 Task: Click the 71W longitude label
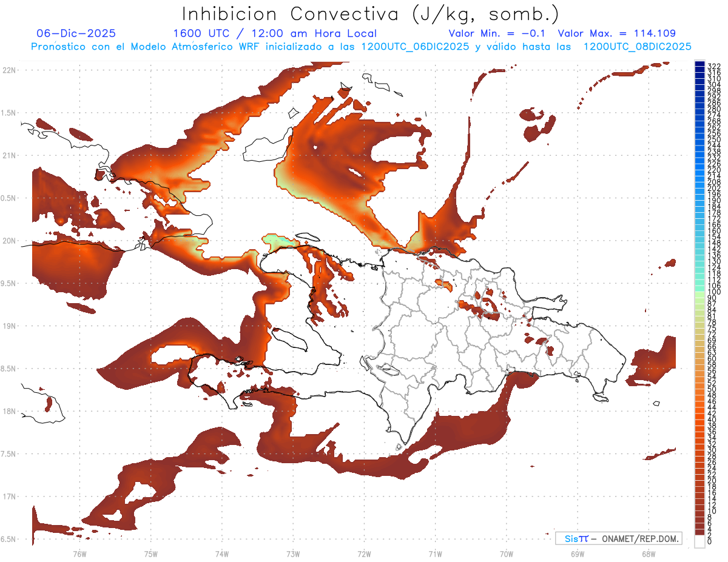point(435,554)
